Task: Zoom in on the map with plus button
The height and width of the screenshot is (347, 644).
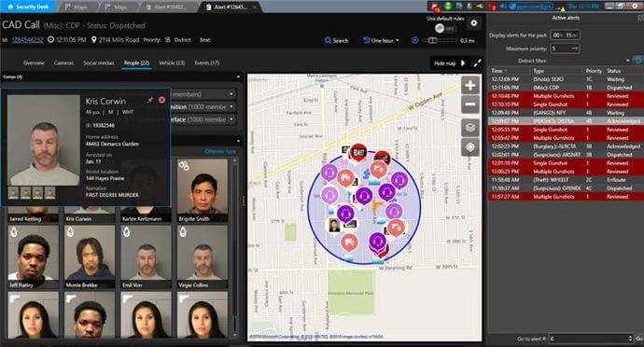Action: (x=470, y=86)
